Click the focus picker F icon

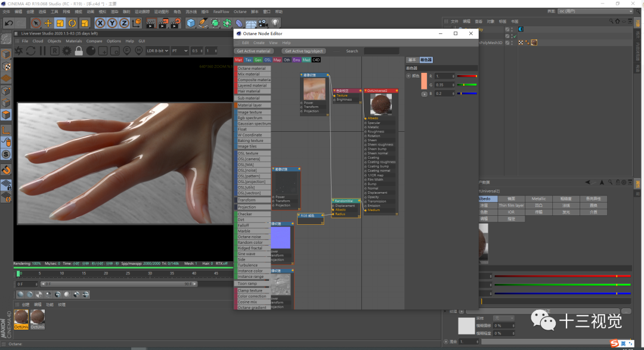(127, 51)
